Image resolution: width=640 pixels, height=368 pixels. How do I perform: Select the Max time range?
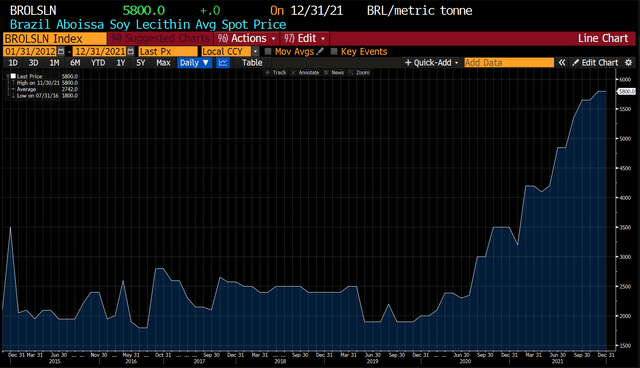pyautogui.click(x=163, y=62)
